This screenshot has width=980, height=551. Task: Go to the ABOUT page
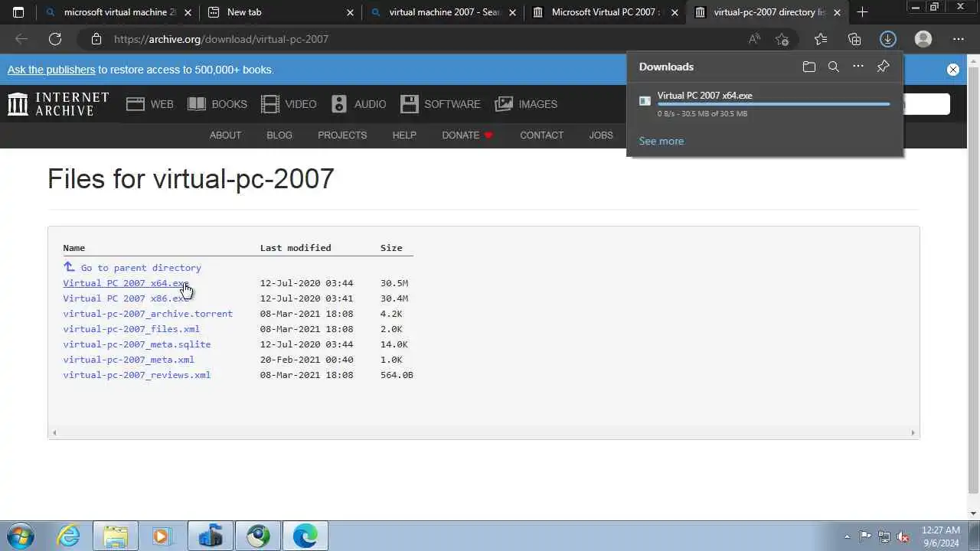[x=225, y=135]
